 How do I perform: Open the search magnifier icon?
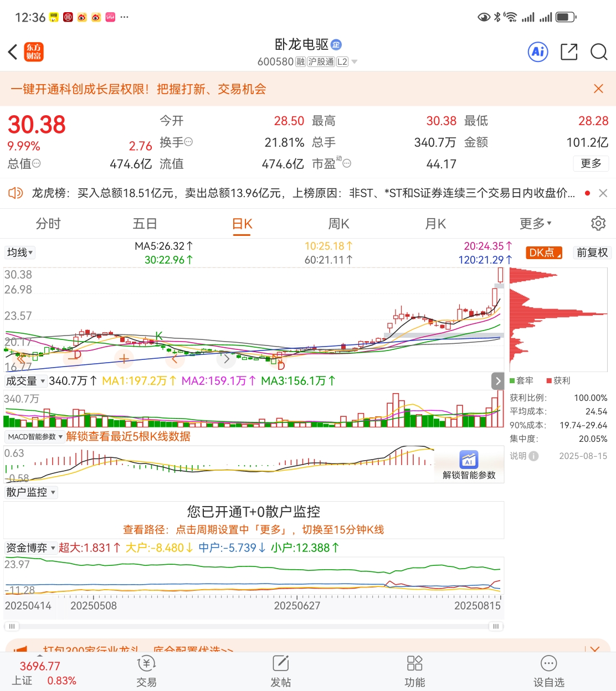[x=599, y=52]
